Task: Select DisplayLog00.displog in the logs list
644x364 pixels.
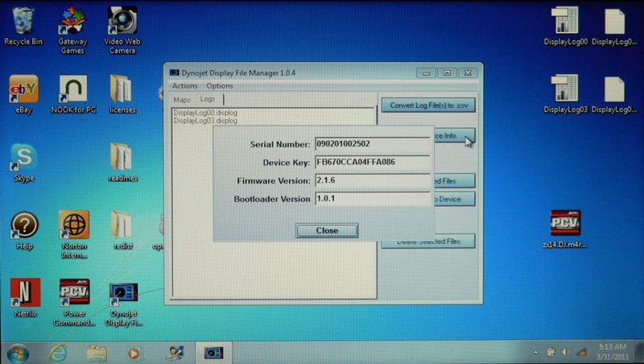Action: click(205, 113)
